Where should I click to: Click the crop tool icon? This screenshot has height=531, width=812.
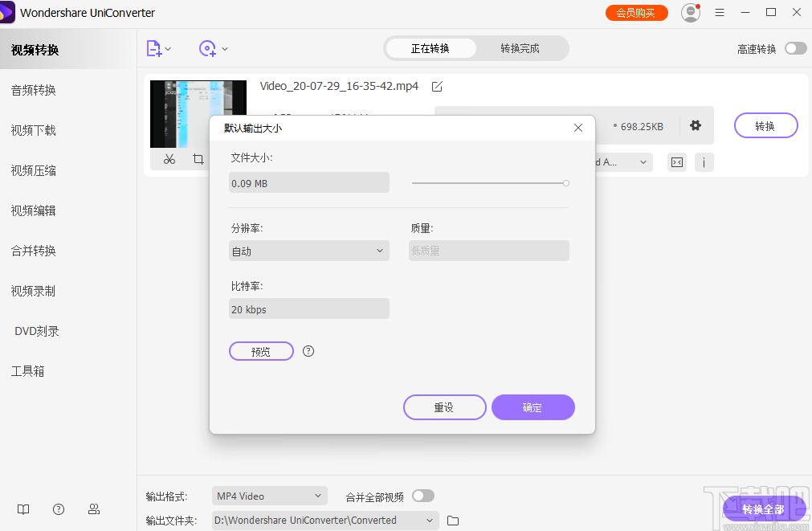(198, 159)
